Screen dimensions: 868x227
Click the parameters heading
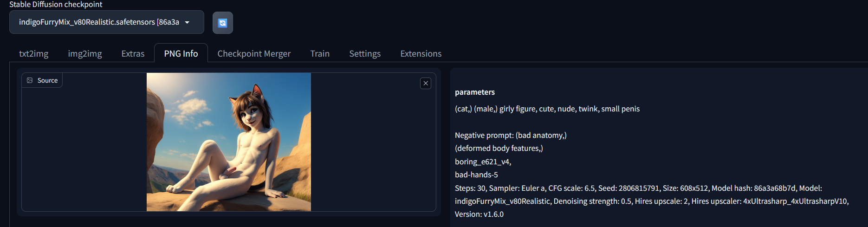475,92
